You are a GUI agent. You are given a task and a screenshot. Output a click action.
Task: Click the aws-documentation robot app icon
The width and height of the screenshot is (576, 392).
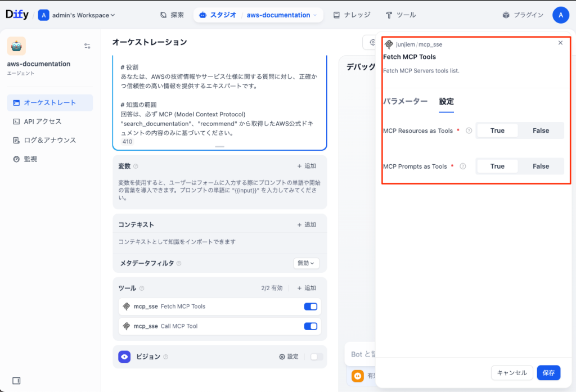[16, 46]
